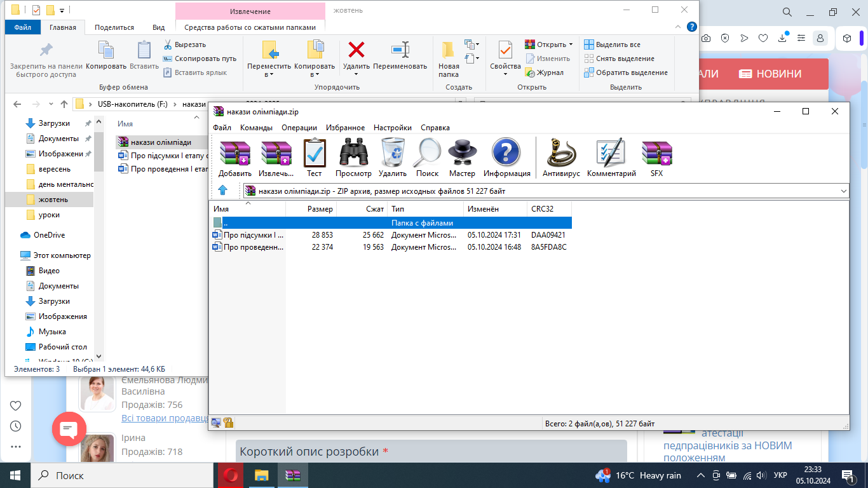Click НОВИНИ link on the webpage
This screenshot has width=868, height=488.
coord(770,74)
